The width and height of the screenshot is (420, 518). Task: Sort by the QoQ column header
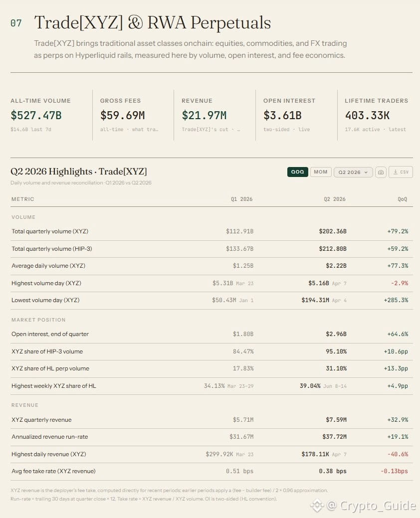pos(402,199)
